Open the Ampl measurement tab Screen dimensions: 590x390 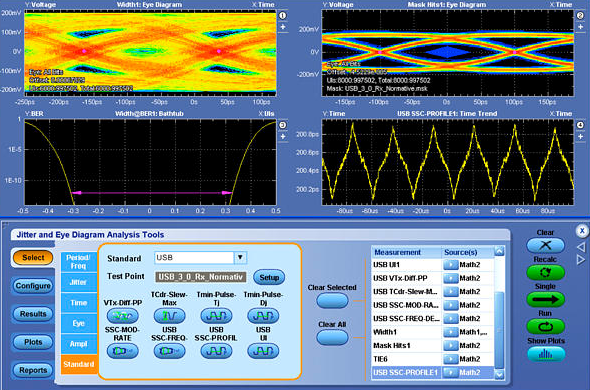coord(78,344)
